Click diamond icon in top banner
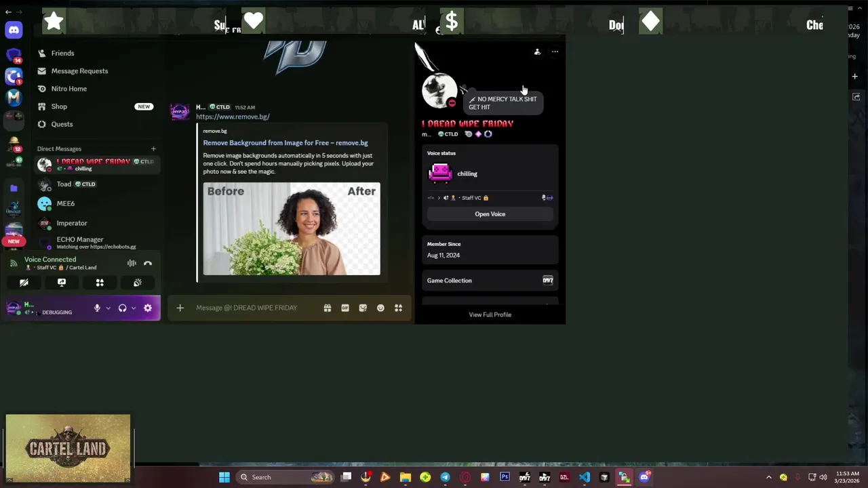This screenshot has height=488, width=868. (650, 22)
